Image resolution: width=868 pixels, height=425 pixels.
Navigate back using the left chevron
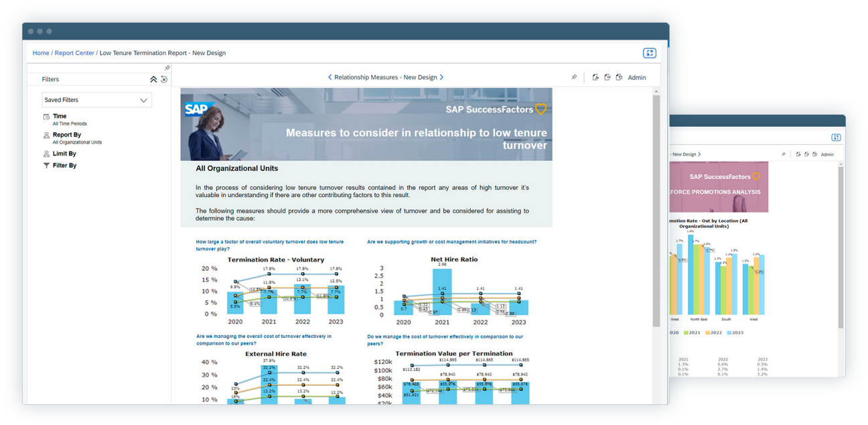[329, 77]
